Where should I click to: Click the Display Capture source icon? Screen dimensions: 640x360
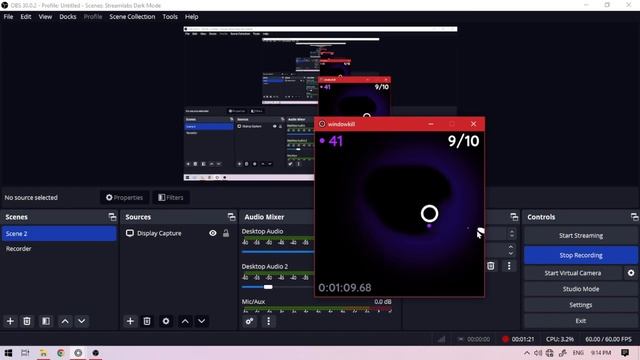pos(130,233)
